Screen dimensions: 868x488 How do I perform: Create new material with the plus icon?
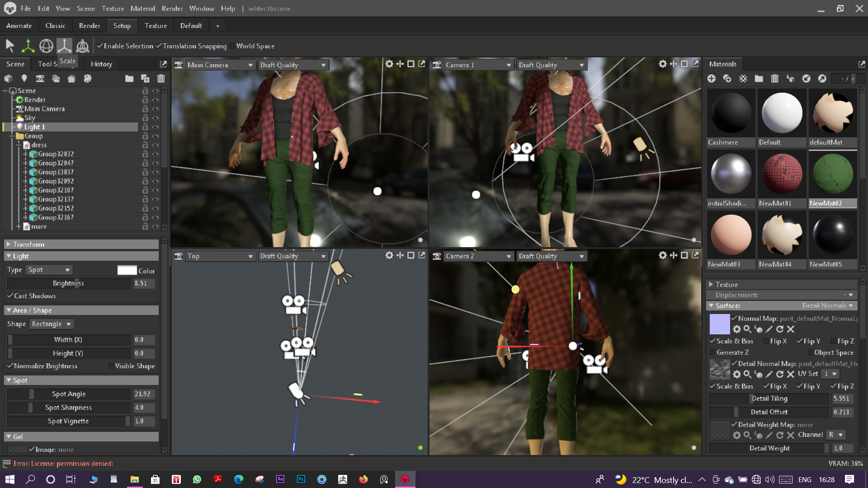(711, 79)
